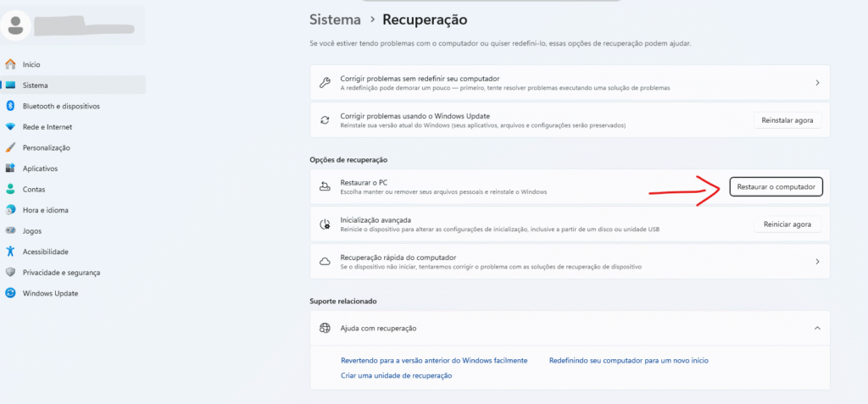Viewport: 868px width, 404px height.
Task: Click the user profile avatar icon
Action: [15, 25]
